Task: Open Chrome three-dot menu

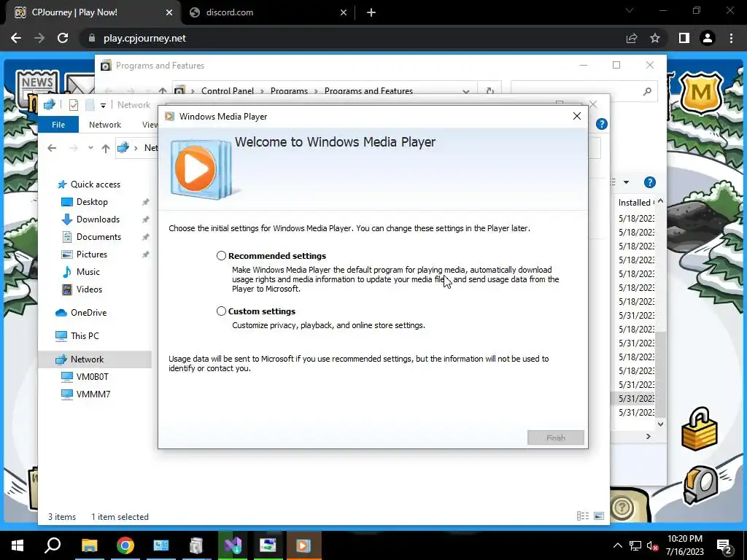Action: (731, 38)
